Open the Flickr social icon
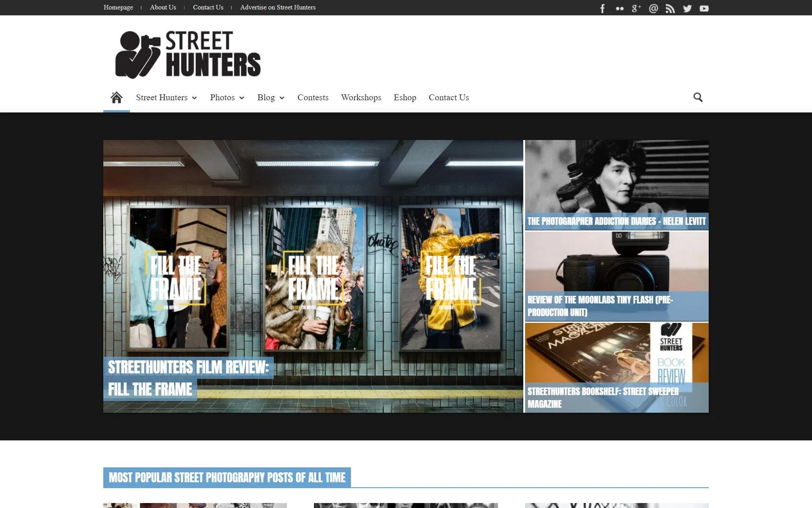The width and height of the screenshot is (812, 508). (619, 8)
